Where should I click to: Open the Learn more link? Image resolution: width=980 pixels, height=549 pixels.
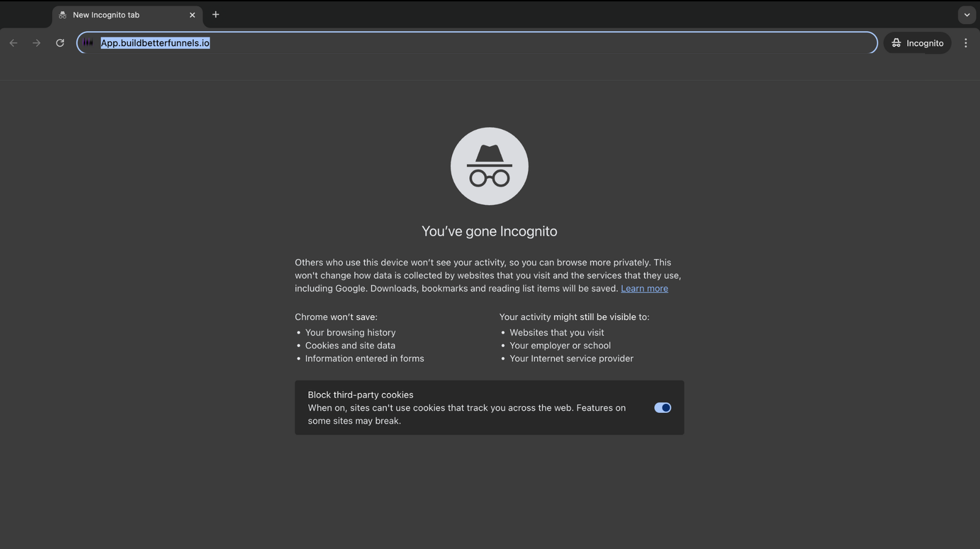coord(644,288)
